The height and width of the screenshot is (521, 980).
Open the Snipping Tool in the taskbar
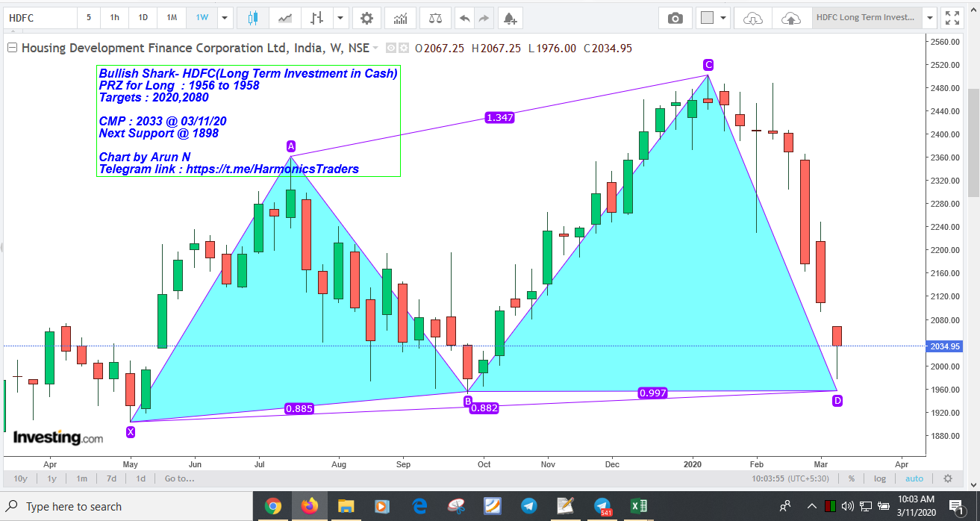tap(455, 506)
